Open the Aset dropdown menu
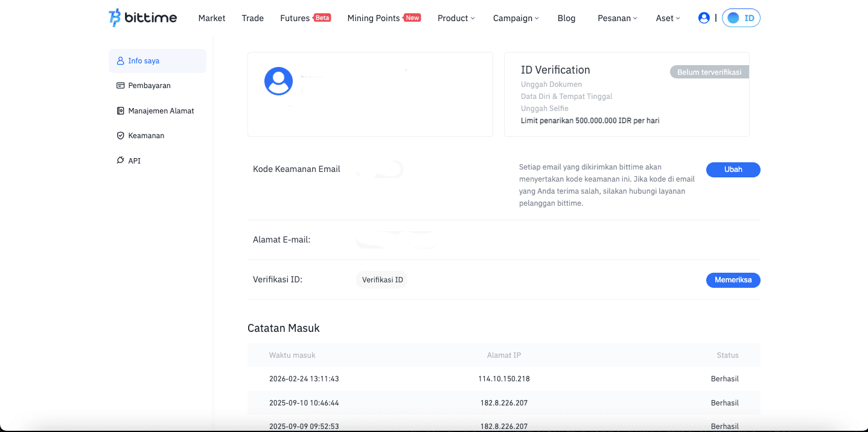Image resolution: width=868 pixels, height=432 pixels. 668,18
